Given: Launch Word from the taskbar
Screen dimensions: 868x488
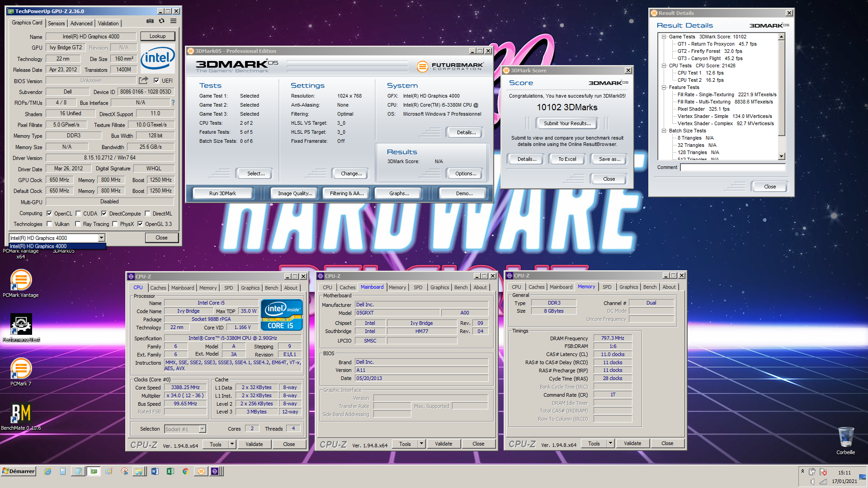Looking at the screenshot, I should (x=155, y=471).
